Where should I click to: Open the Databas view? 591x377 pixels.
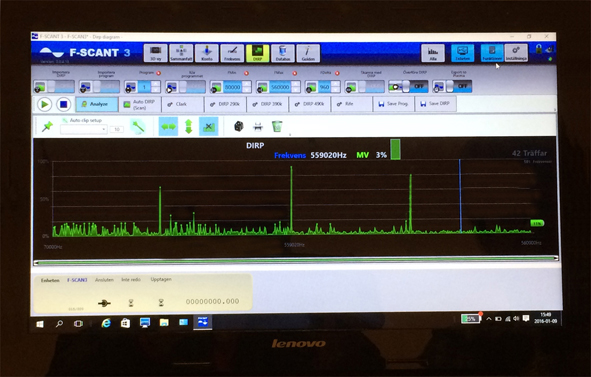click(283, 53)
